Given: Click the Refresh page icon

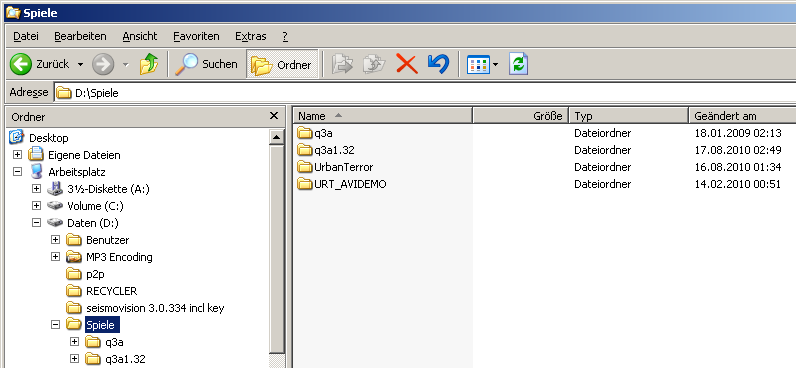Looking at the screenshot, I should tap(518, 64).
